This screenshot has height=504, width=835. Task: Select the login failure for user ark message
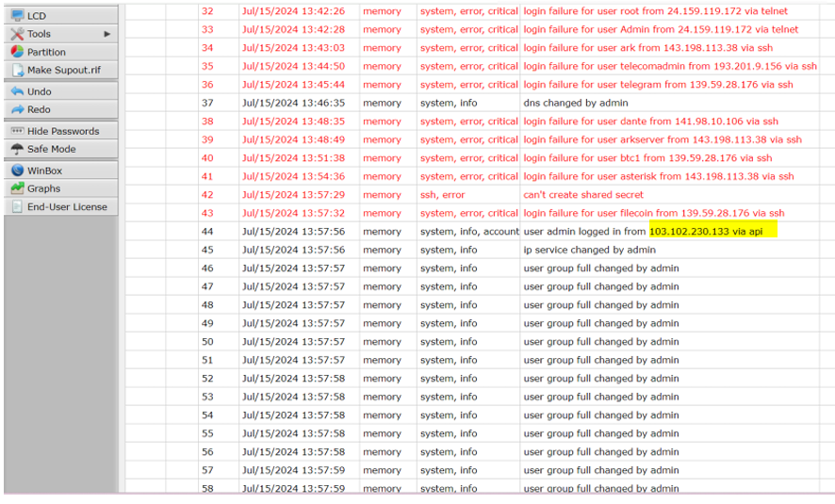[x=648, y=47]
